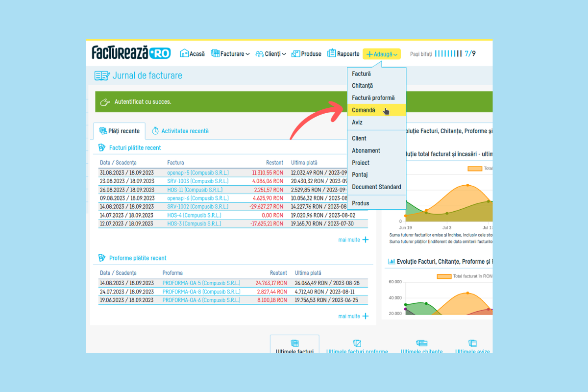
Task: Click mai multe under paid invoices
Action: pyautogui.click(x=353, y=240)
